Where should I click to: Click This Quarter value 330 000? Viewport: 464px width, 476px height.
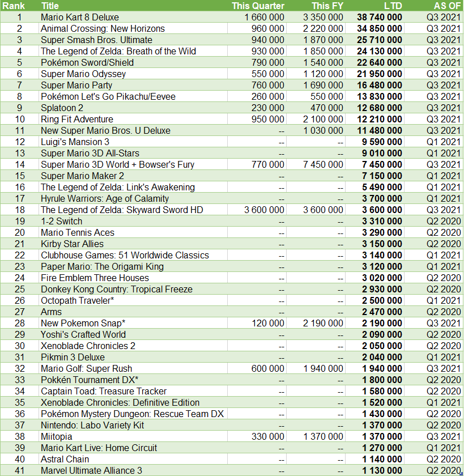(268, 436)
